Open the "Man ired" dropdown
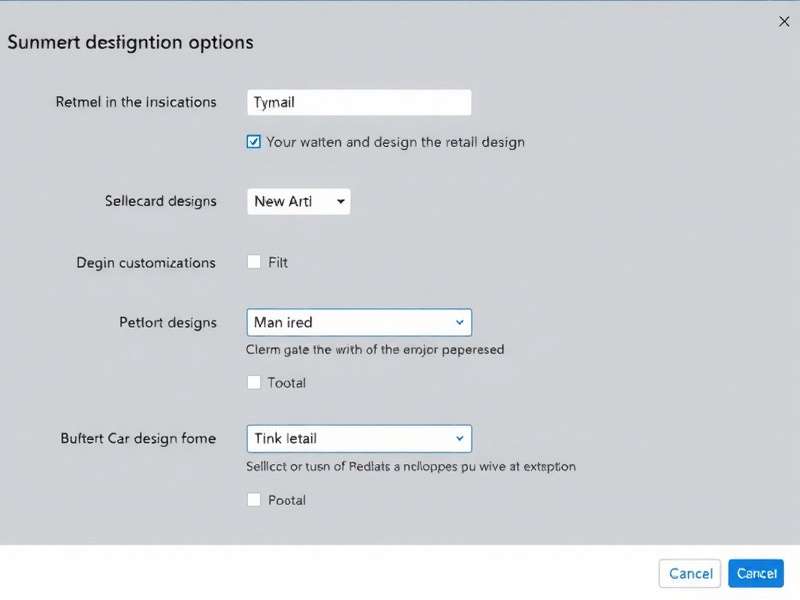This screenshot has height=600, width=800. pyautogui.click(x=359, y=322)
